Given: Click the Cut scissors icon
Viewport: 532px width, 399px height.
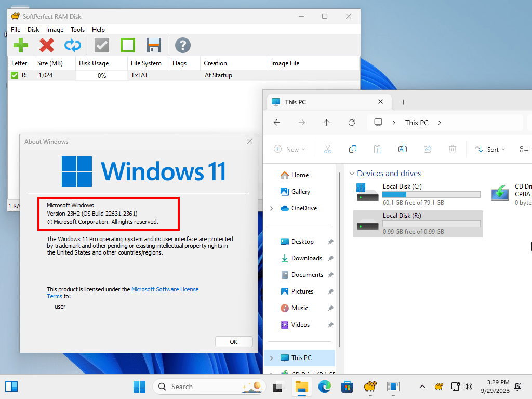Looking at the screenshot, I should (327, 149).
